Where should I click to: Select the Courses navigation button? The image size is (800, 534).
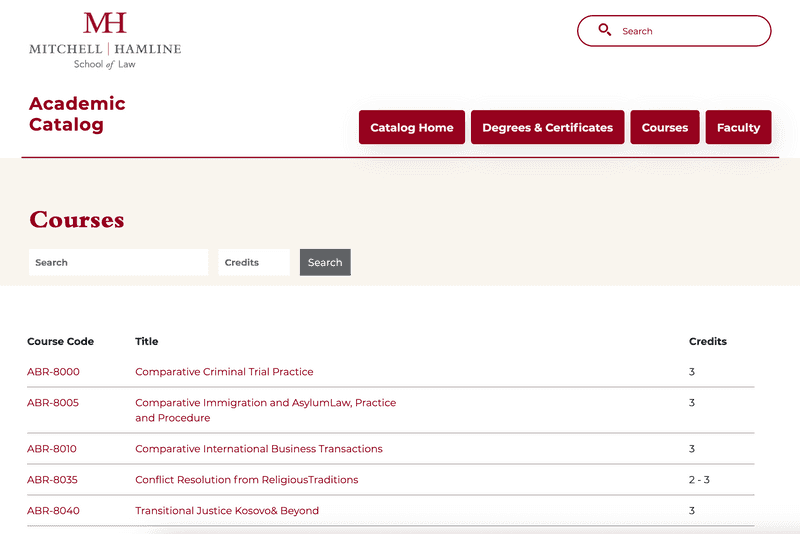(x=665, y=128)
